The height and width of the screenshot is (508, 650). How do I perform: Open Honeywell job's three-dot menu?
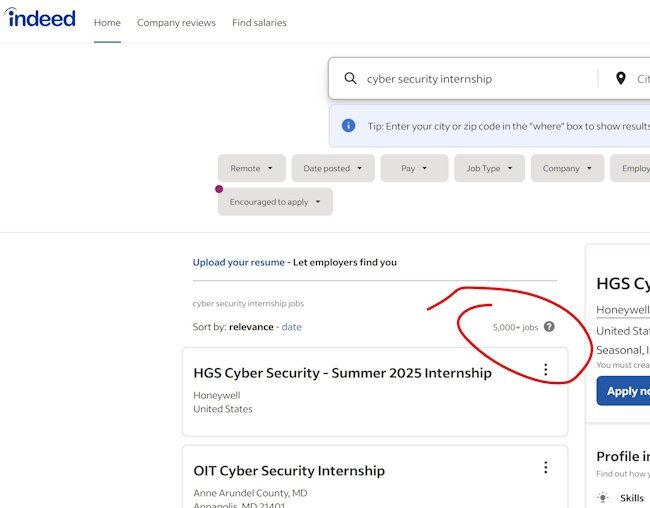[x=545, y=370]
